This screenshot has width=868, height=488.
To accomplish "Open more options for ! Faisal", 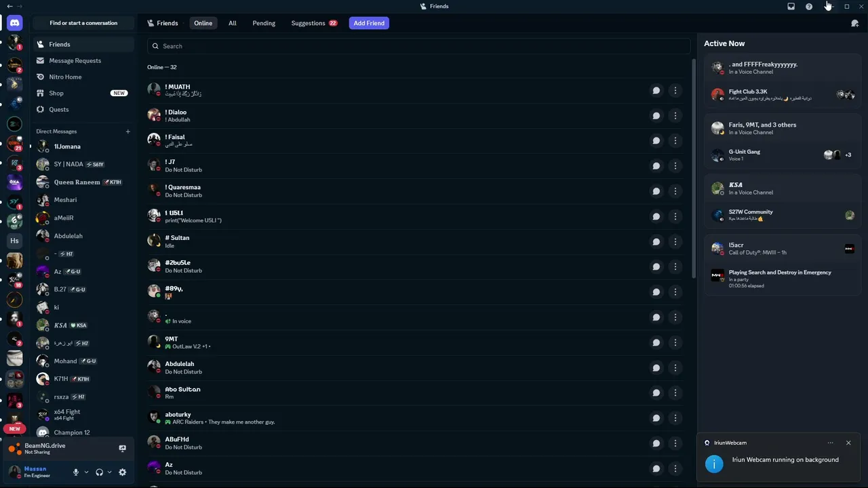I will point(675,141).
